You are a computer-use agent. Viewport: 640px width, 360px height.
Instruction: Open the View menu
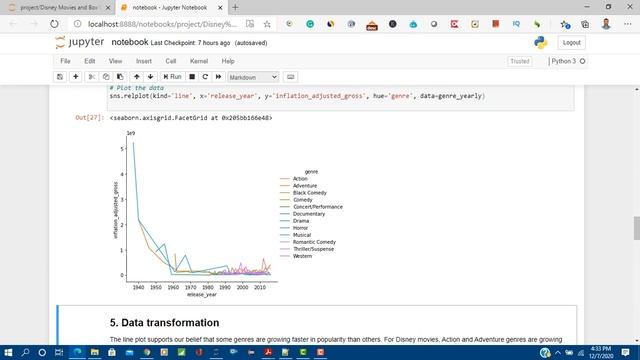(x=116, y=61)
